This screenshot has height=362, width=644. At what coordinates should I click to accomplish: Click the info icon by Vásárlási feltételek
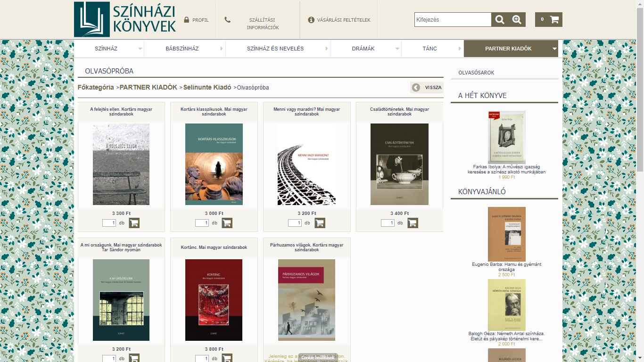click(x=311, y=20)
